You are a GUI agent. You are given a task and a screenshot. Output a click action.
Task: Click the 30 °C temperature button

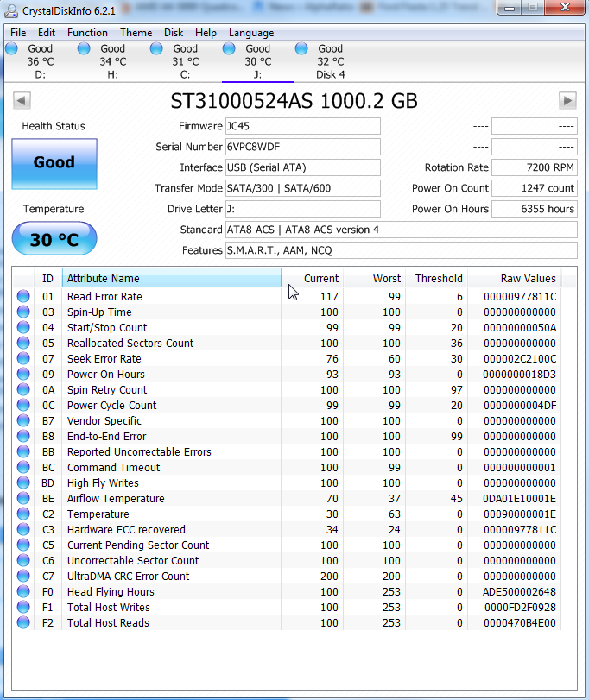coord(54,239)
